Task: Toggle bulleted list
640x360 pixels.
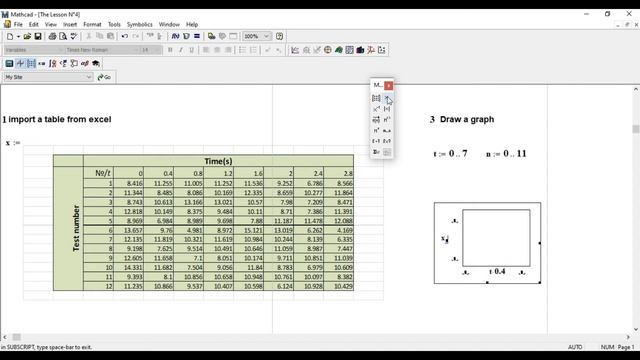Action: (x=242, y=50)
